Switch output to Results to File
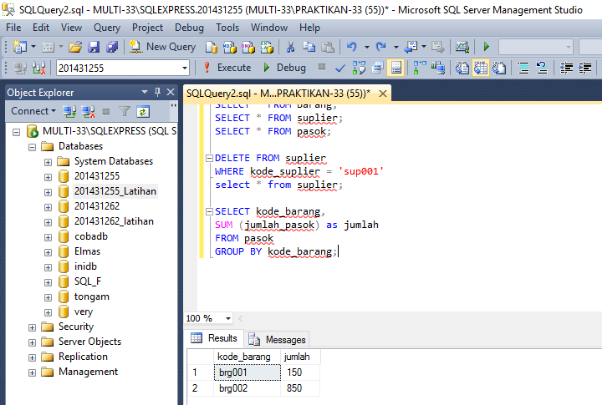This screenshot has width=602, height=406. 499,68
